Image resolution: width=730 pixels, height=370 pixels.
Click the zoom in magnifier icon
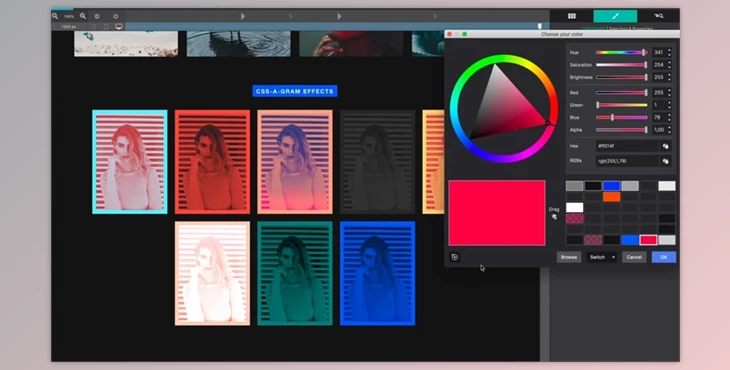click(x=83, y=16)
